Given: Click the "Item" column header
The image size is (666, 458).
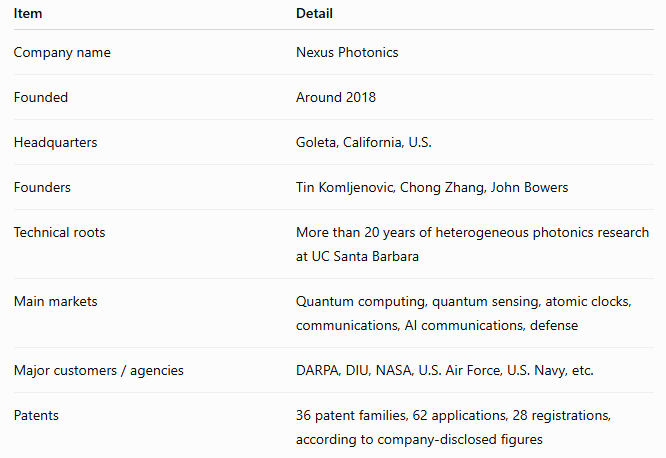Looking at the screenshot, I should (28, 14).
